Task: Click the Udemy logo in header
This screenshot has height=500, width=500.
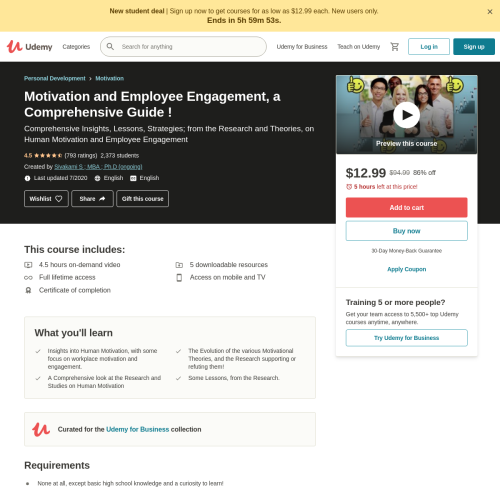Action: click(x=30, y=47)
